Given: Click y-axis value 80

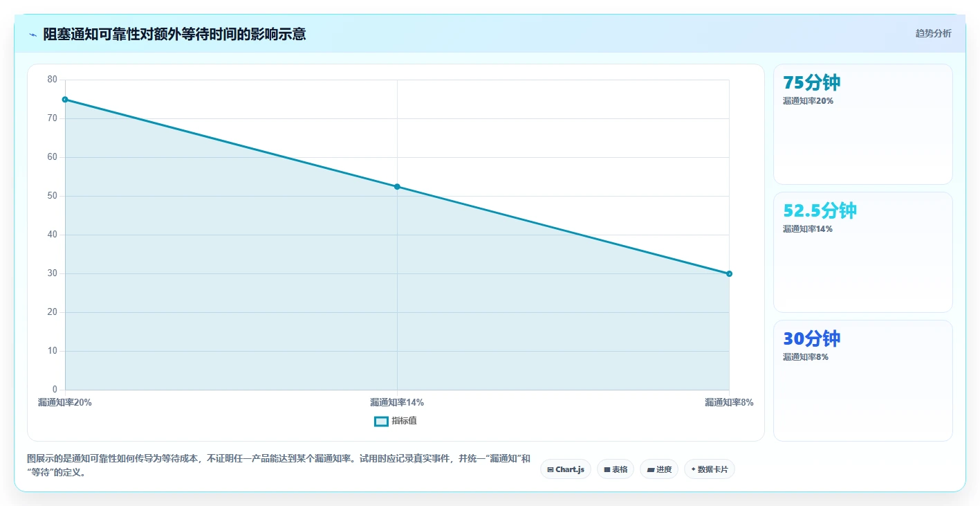Looking at the screenshot, I should point(53,80).
